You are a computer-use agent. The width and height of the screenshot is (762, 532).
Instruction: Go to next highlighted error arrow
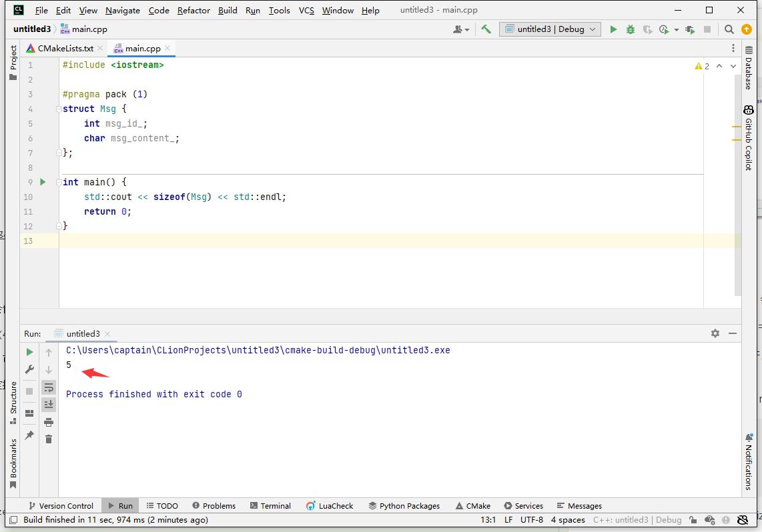[x=733, y=66]
